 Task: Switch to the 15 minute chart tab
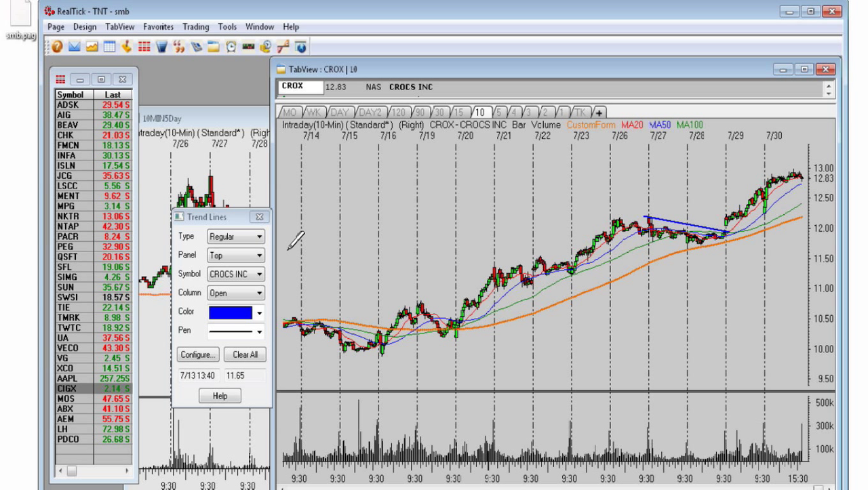(459, 113)
